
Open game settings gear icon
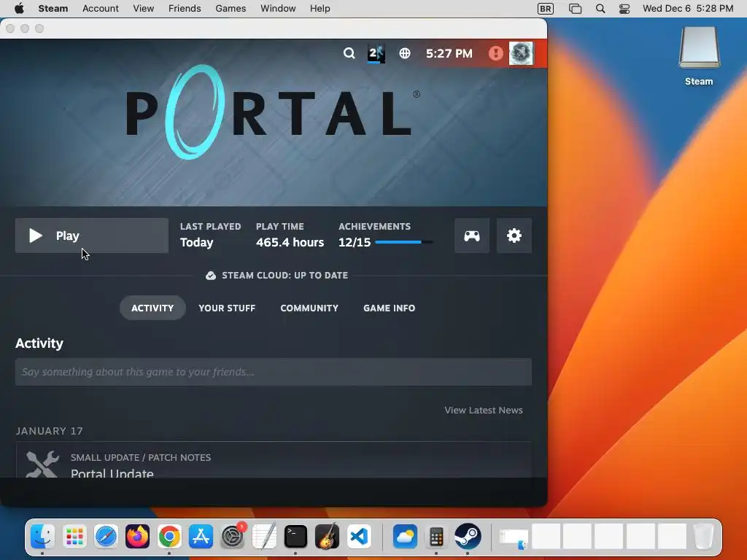(x=514, y=236)
